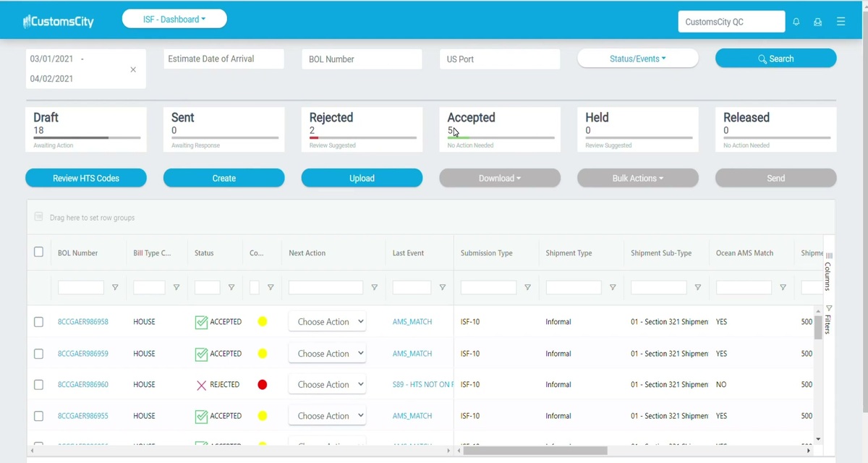
Task: Open Choose Action dropdown for 8CCGAER986959
Action: 327,354
